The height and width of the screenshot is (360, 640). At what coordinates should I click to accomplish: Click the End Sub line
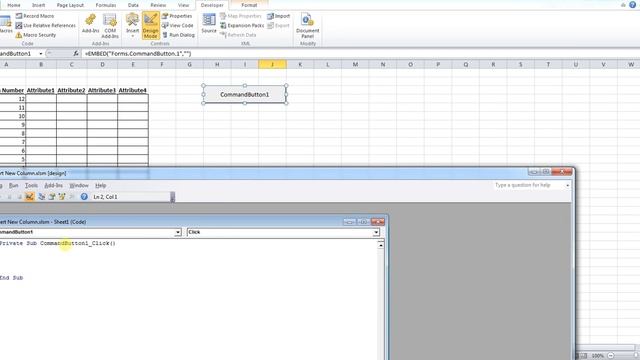pos(11,278)
